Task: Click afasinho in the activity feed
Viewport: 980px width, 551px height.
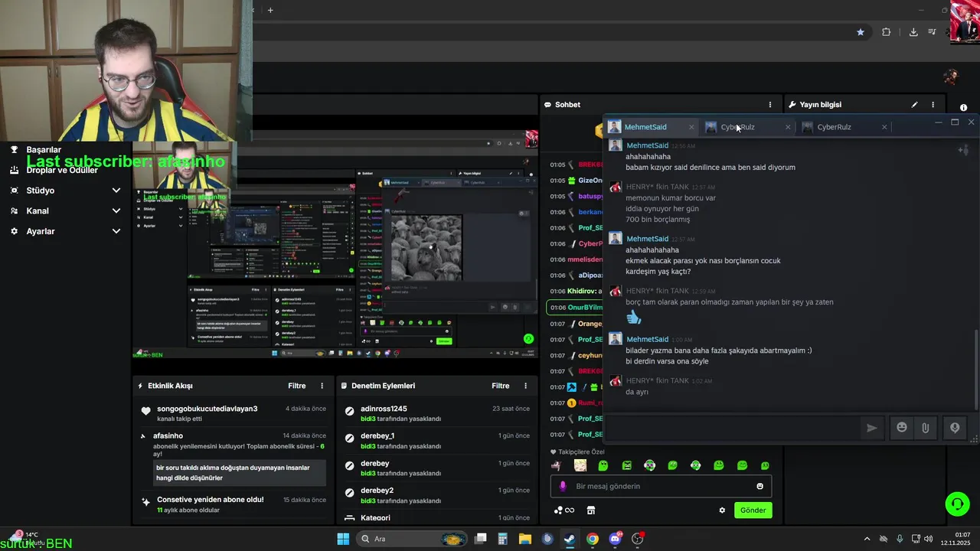Action: [170, 435]
